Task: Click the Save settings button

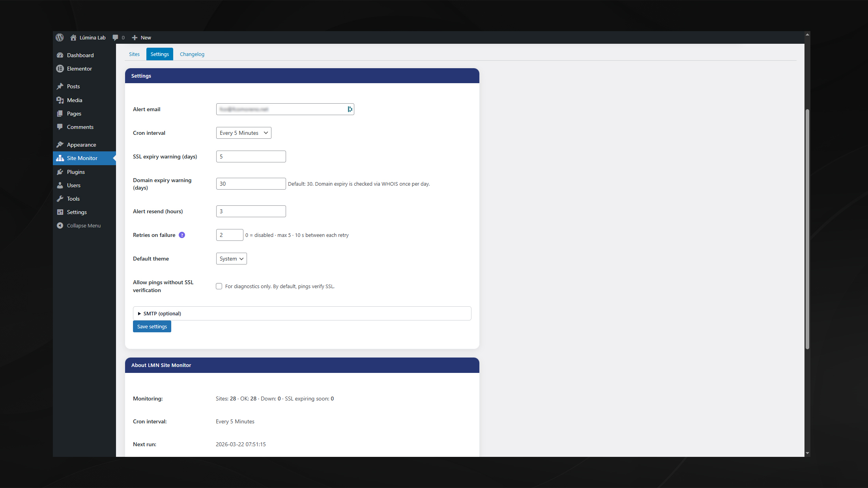Action: coord(152,326)
